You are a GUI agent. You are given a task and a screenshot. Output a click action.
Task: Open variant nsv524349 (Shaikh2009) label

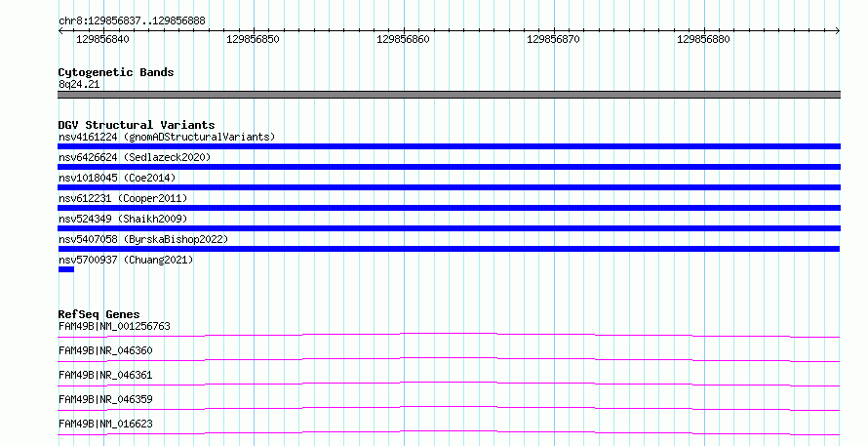[123, 219]
